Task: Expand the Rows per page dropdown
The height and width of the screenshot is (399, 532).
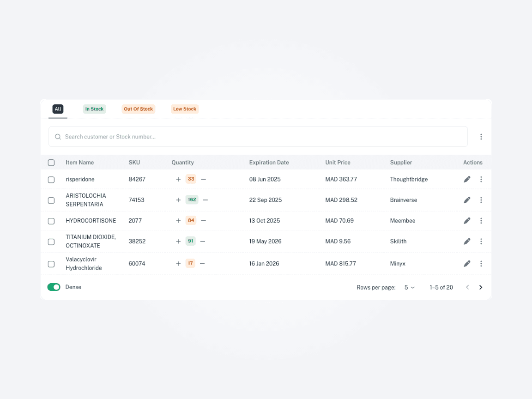Action: [410, 287]
